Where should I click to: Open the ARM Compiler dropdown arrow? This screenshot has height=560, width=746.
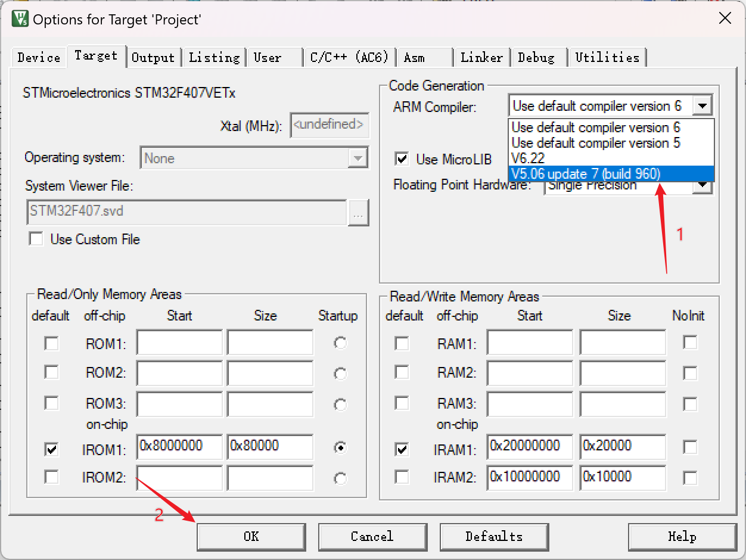coord(703,106)
